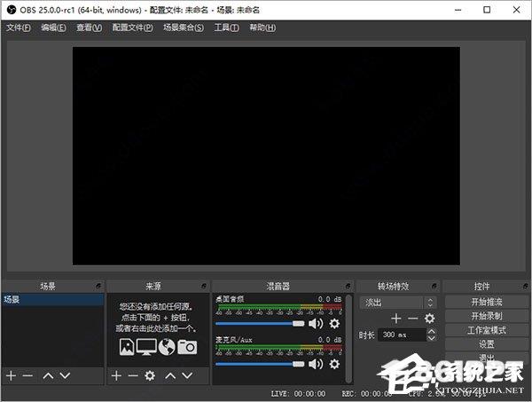The width and height of the screenshot is (532, 402).
Task: Open 麦克风/Aux audio settings gear
Action: pos(334,364)
